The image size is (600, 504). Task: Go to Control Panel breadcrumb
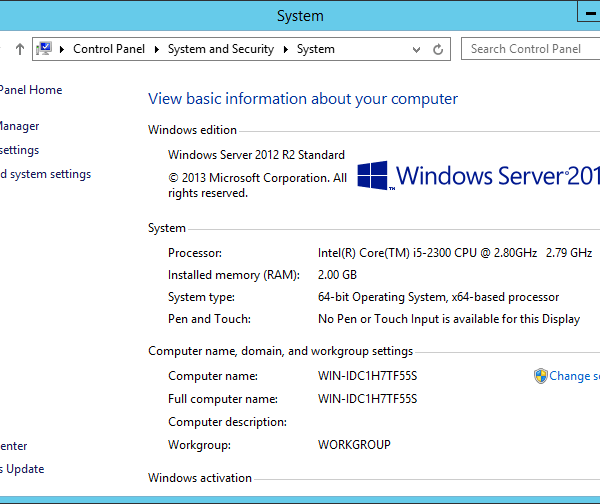click(109, 49)
